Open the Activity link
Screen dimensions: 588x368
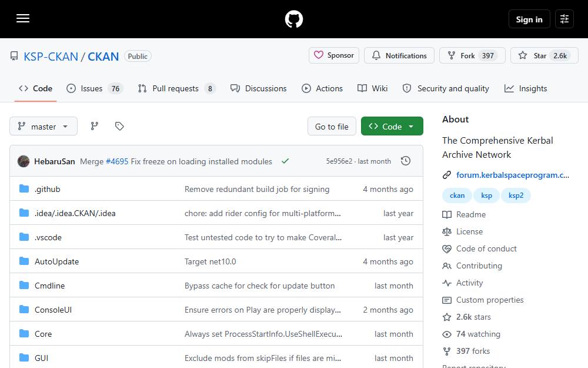[463, 283]
